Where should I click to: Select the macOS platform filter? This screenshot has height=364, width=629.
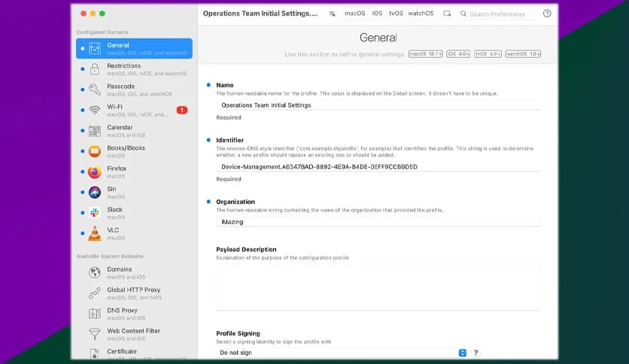point(355,14)
